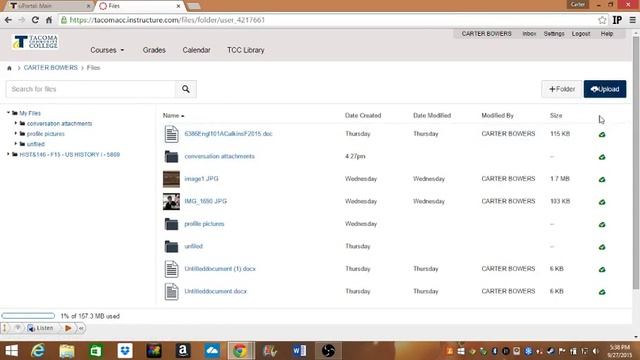Viewport: 640px width, 360px height.
Task: Expand conversation attachments in the folder tree
Action: point(16,123)
